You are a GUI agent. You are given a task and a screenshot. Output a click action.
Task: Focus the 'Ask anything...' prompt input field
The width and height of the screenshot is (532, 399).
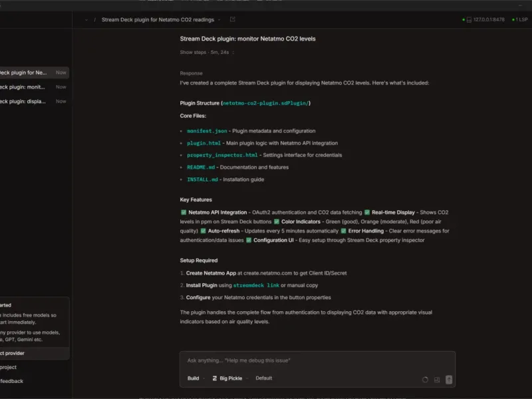coord(317,360)
